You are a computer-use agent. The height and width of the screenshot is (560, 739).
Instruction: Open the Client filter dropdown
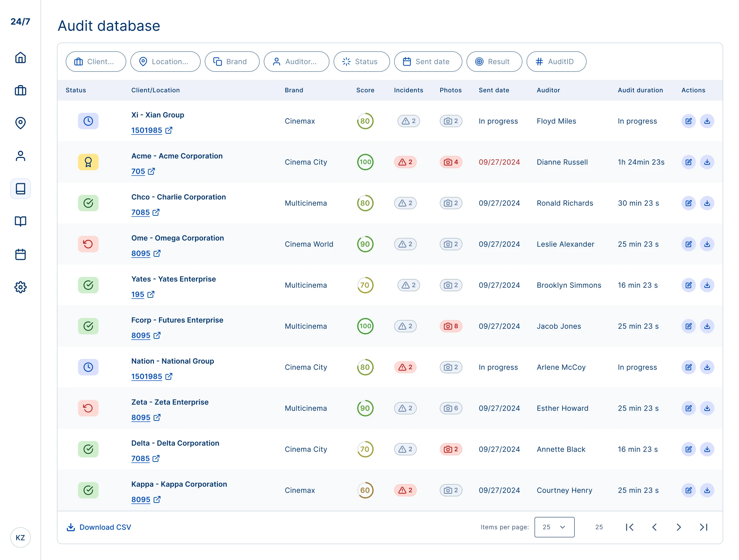click(96, 62)
